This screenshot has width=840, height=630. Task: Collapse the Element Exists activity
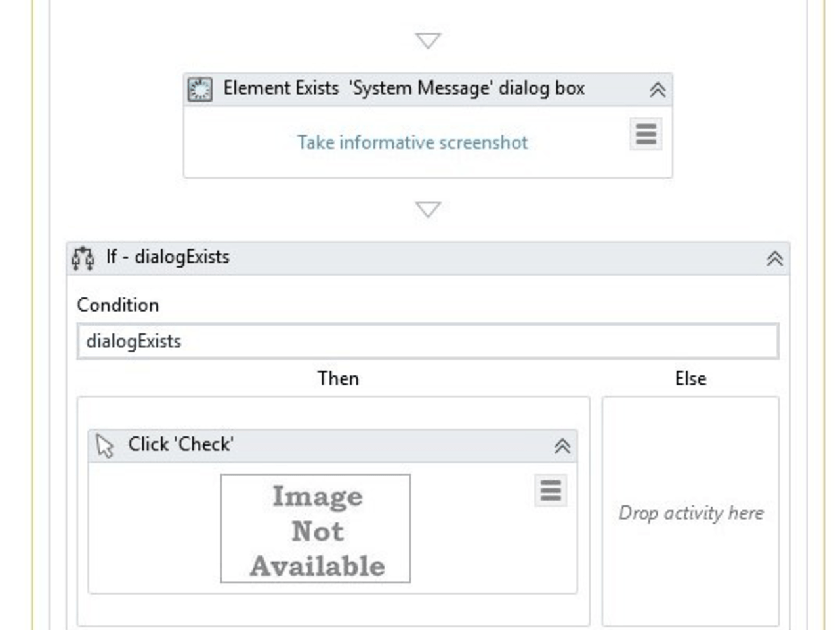pyautogui.click(x=657, y=90)
